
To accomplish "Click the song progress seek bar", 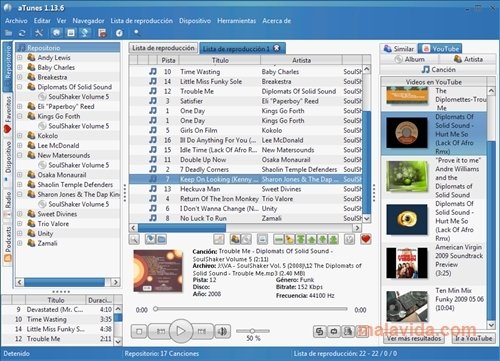I will (251, 309).
